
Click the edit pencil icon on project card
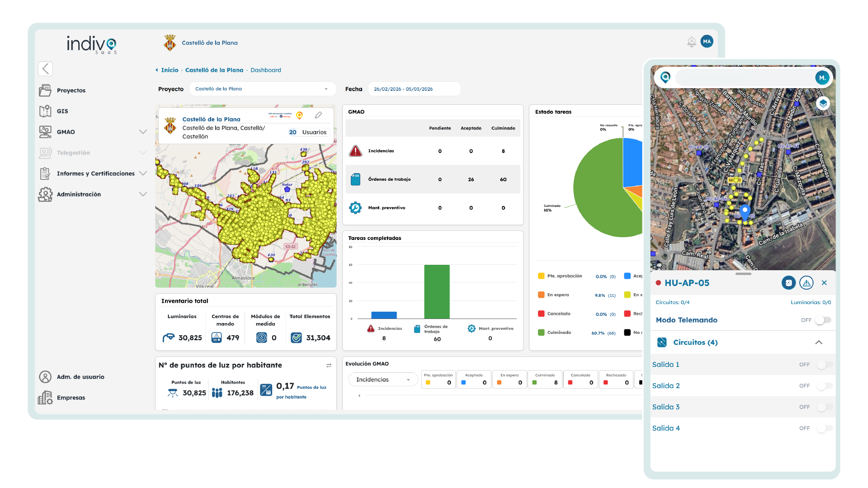[318, 115]
